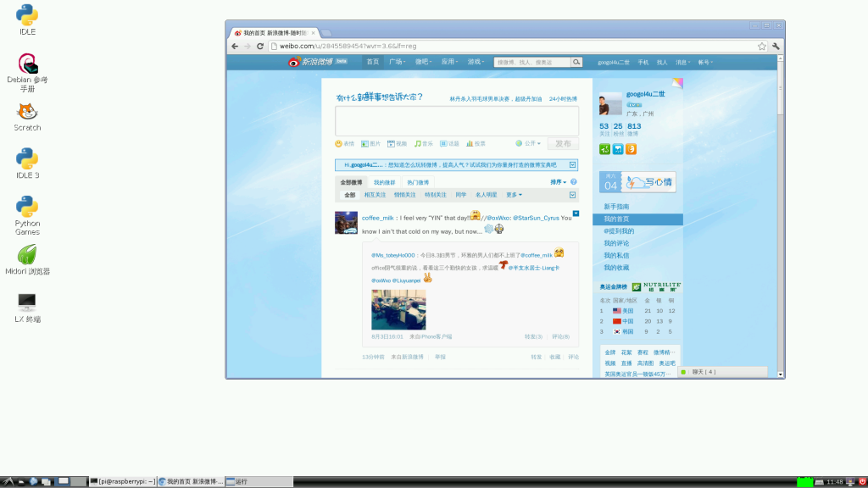Click the web browser launcher in the taskbar

tap(34, 482)
